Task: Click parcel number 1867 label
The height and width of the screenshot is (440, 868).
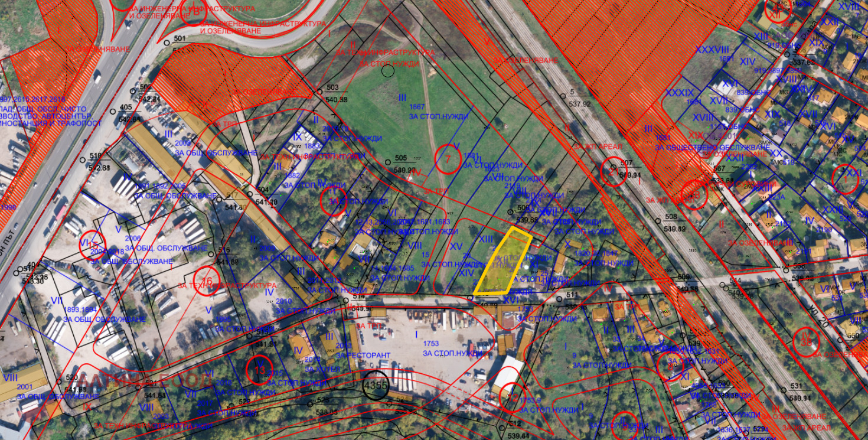Action: pyautogui.click(x=417, y=107)
